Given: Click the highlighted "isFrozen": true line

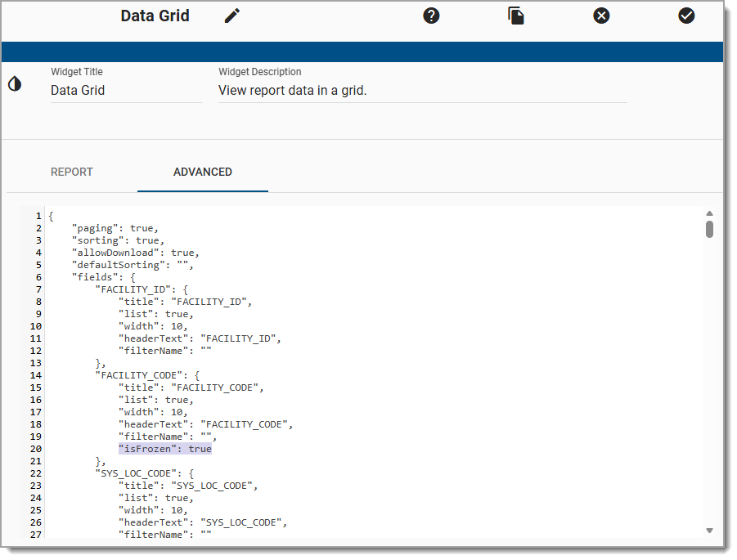Looking at the screenshot, I should pyautogui.click(x=165, y=449).
